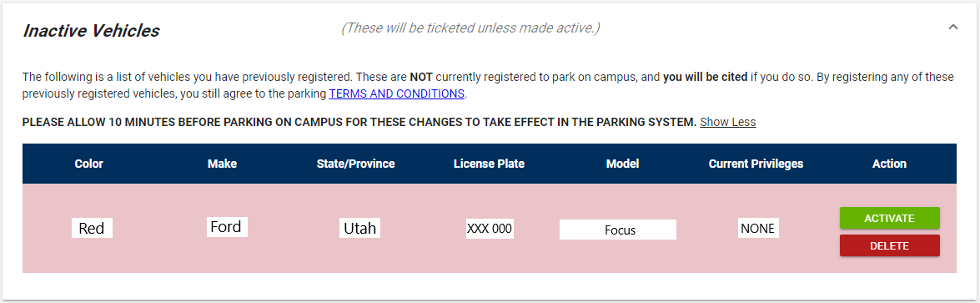The height and width of the screenshot is (303, 980).
Task: Select the Red color cell
Action: point(92,229)
